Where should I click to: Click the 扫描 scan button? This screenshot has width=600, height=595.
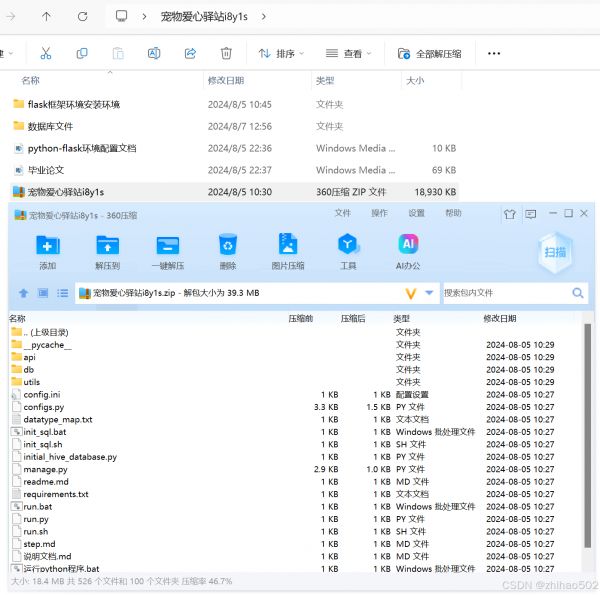(x=555, y=252)
